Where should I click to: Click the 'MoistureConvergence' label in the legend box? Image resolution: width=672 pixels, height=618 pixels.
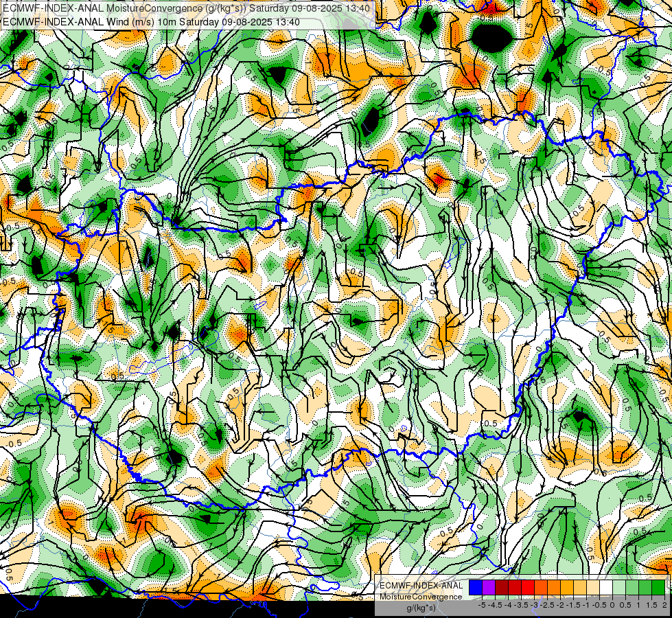click(421, 597)
